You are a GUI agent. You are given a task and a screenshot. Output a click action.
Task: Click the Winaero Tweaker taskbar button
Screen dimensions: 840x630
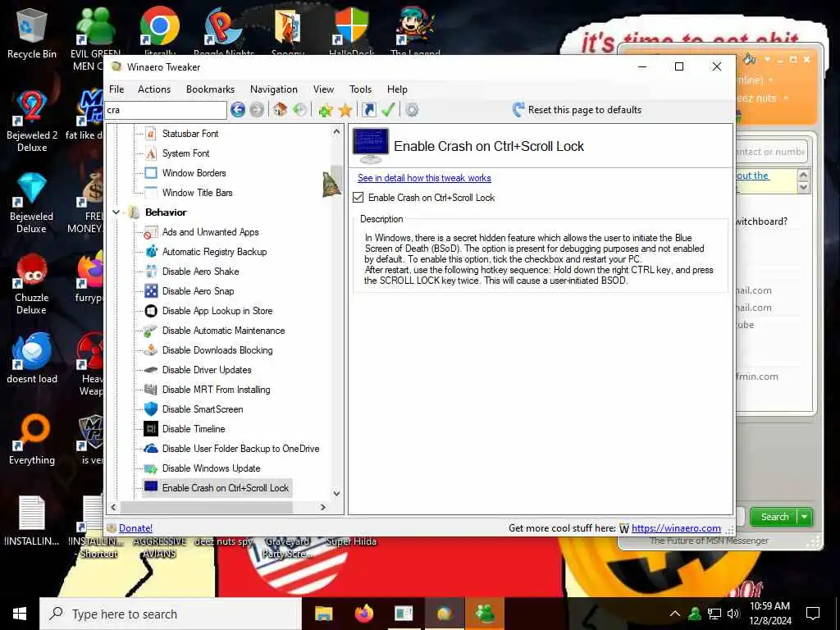444,614
